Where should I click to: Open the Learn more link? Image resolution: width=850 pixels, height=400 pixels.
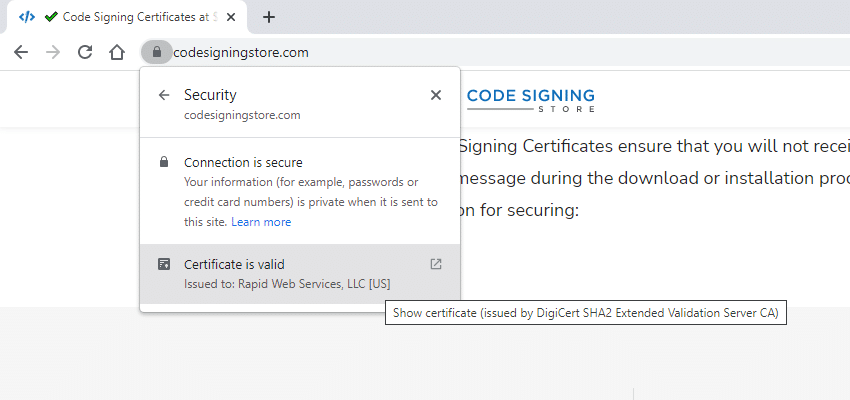click(261, 222)
